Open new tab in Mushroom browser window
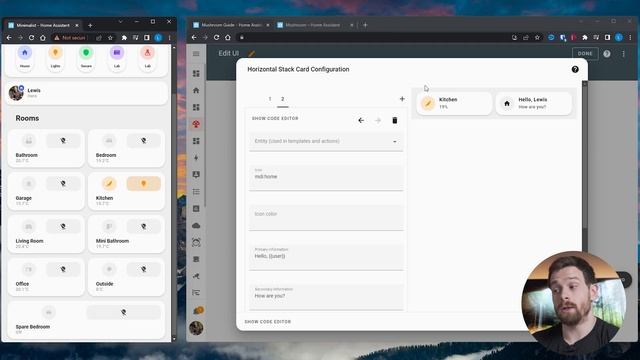This screenshot has width=640, height=360. coord(365,25)
